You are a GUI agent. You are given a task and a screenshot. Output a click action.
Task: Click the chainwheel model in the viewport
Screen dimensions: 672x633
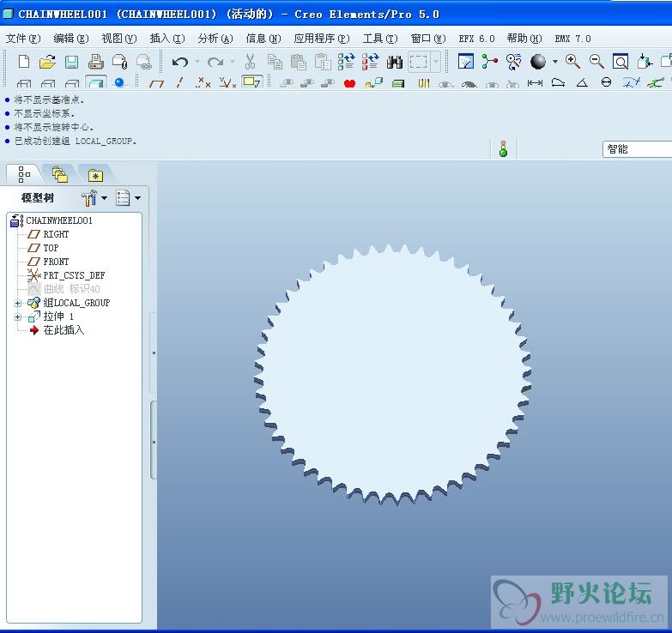tap(392, 375)
